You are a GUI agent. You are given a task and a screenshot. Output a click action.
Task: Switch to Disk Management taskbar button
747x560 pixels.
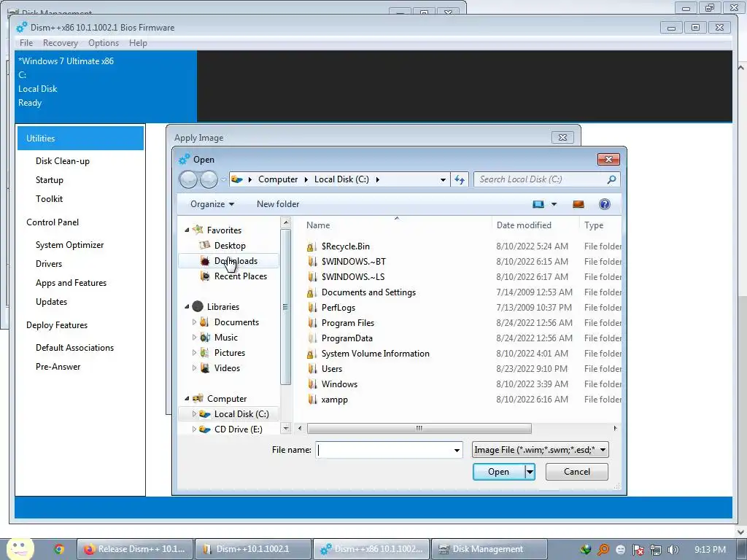click(x=489, y=549)
